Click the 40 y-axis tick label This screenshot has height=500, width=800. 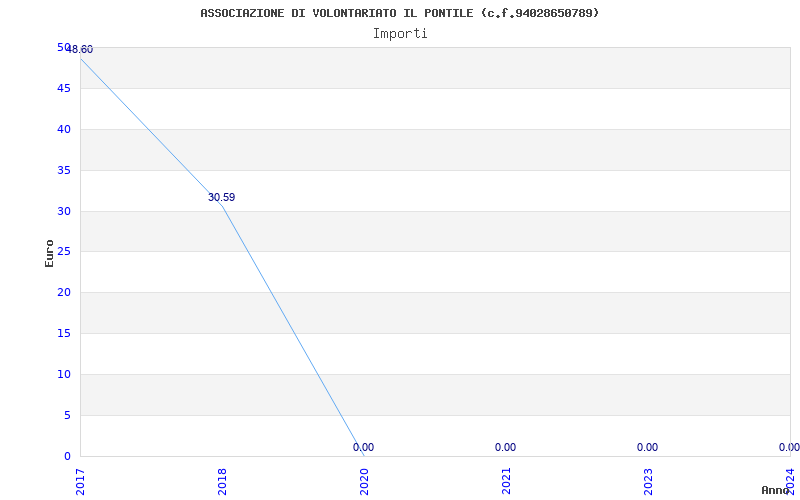tap(64, 130)
